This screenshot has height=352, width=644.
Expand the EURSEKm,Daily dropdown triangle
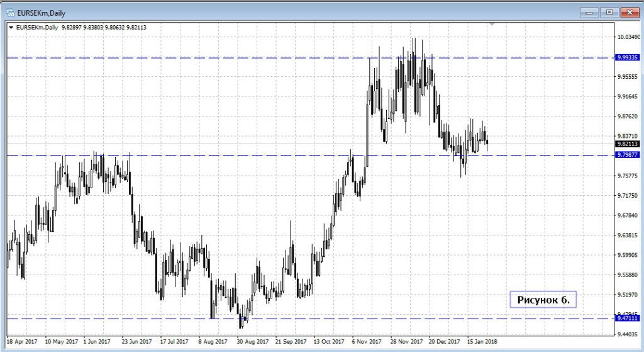coord(11,27)
